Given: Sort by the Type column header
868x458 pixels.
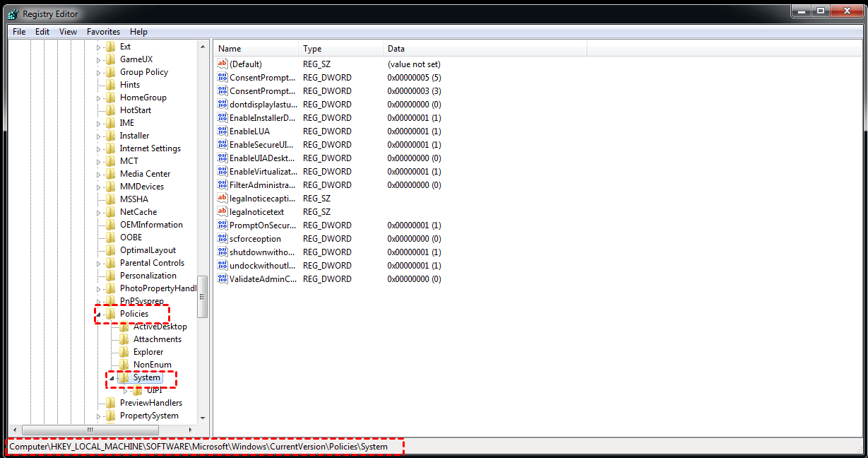Looking at the screenshot, I should click(x=340, y=49).
